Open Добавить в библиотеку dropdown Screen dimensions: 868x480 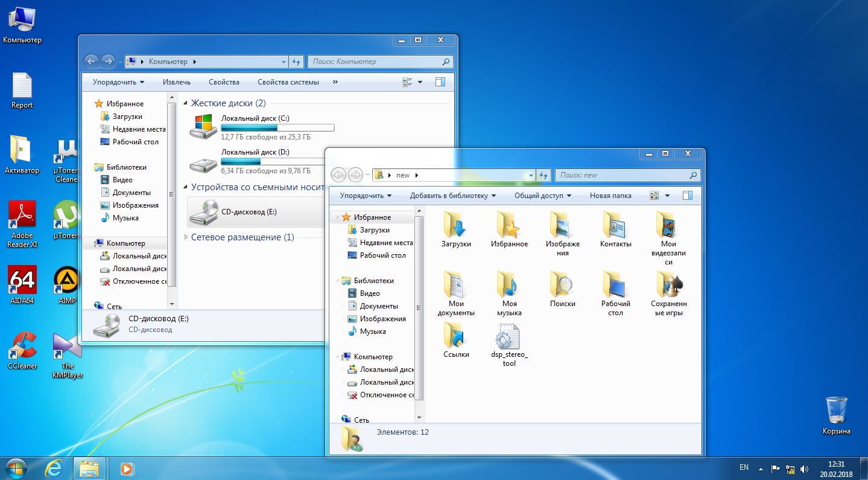click(452, 196)
